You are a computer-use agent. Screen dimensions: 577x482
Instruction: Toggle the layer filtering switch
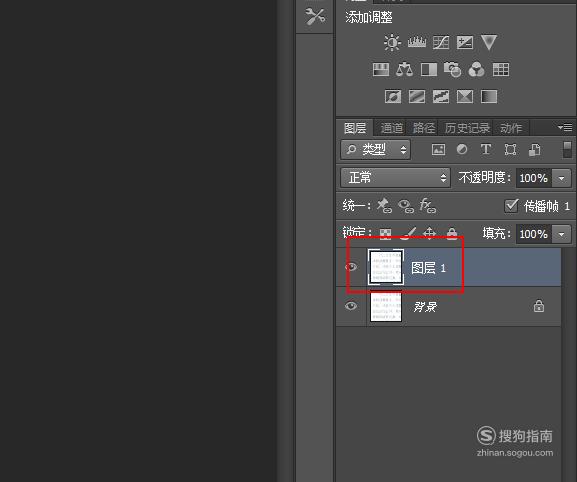click(x=567, y=149)
